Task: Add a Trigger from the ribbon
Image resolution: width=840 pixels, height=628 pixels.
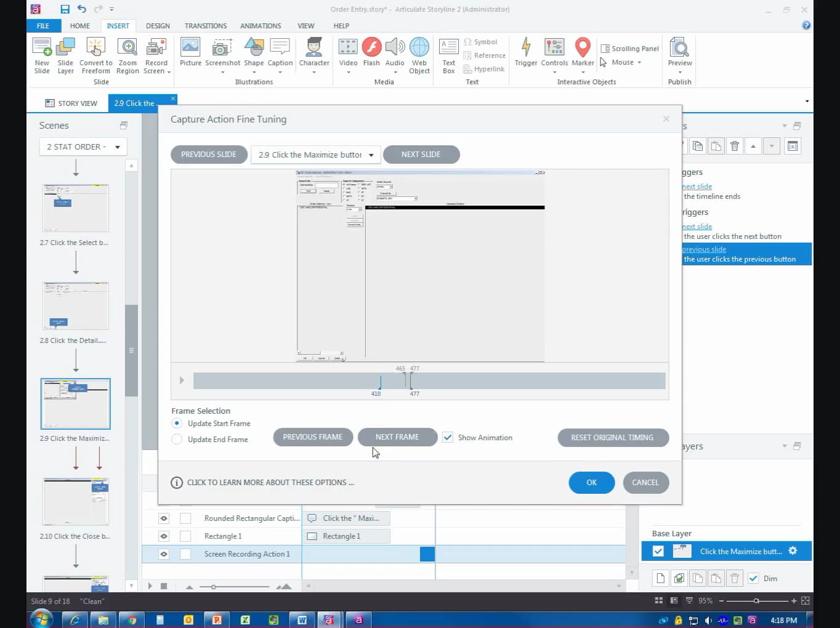Action: [x=526, y=47]
